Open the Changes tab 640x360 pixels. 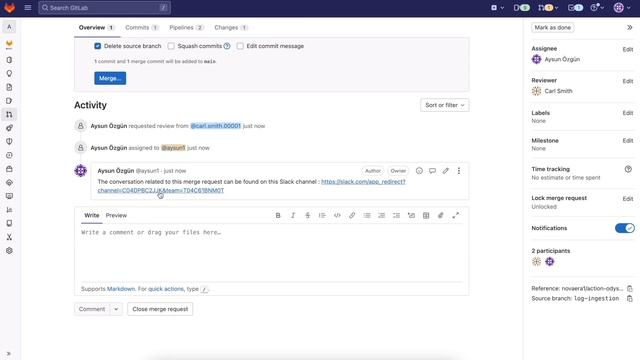[x=231, y=27]
